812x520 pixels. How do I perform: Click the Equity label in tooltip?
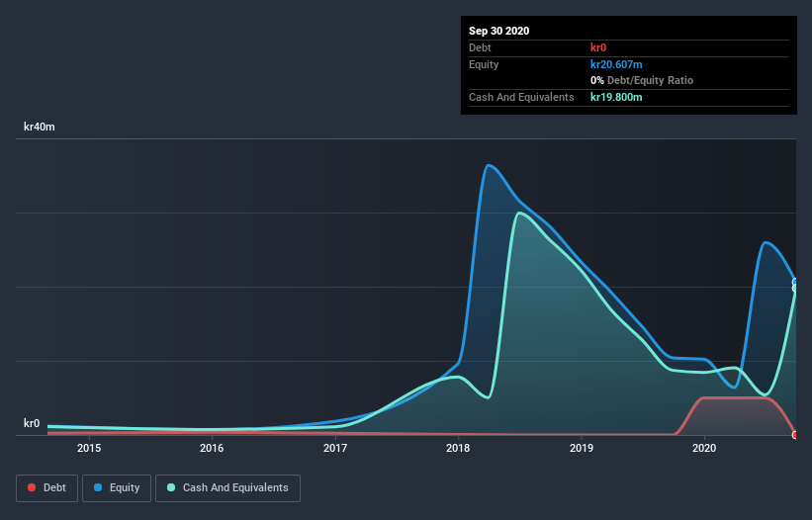click(x=484, y=64)
